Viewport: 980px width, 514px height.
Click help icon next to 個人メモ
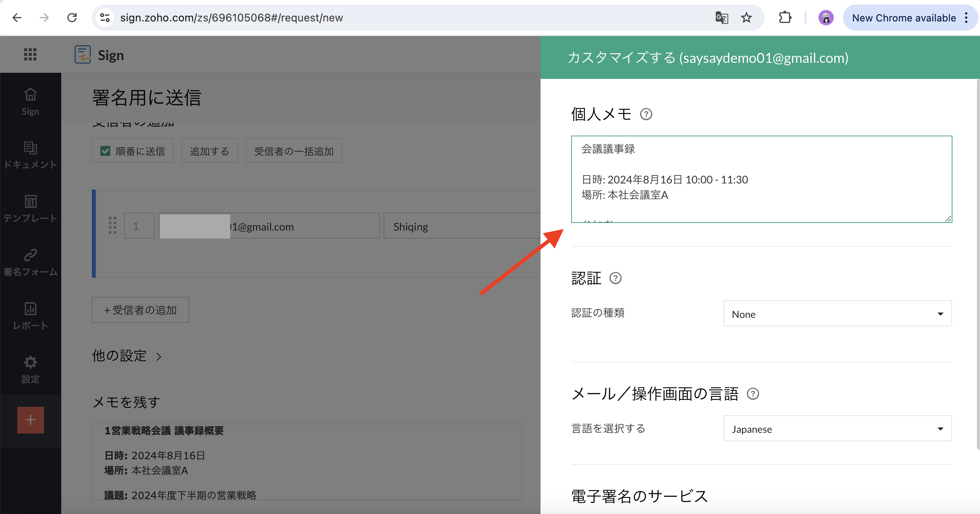tap(646, 114)
